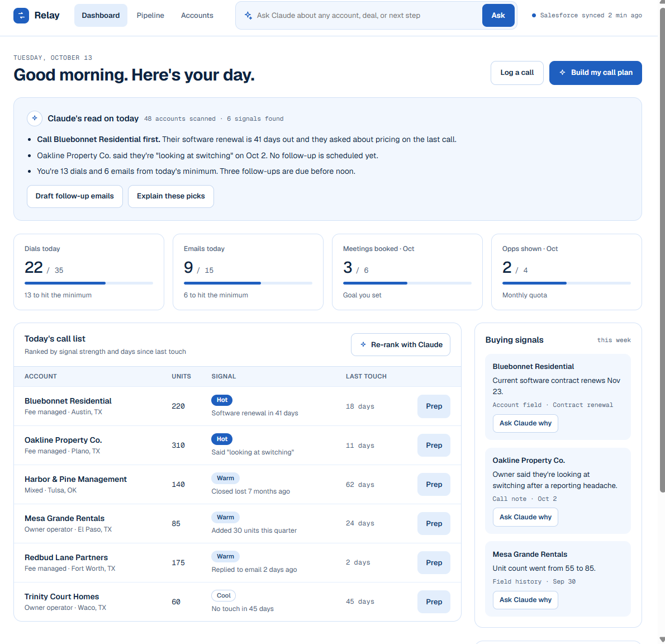The image size is (665, 644).
Task: Click the Warm badge on Mesa Grande row
Action: pyautogui.click(x=225, y=517)
